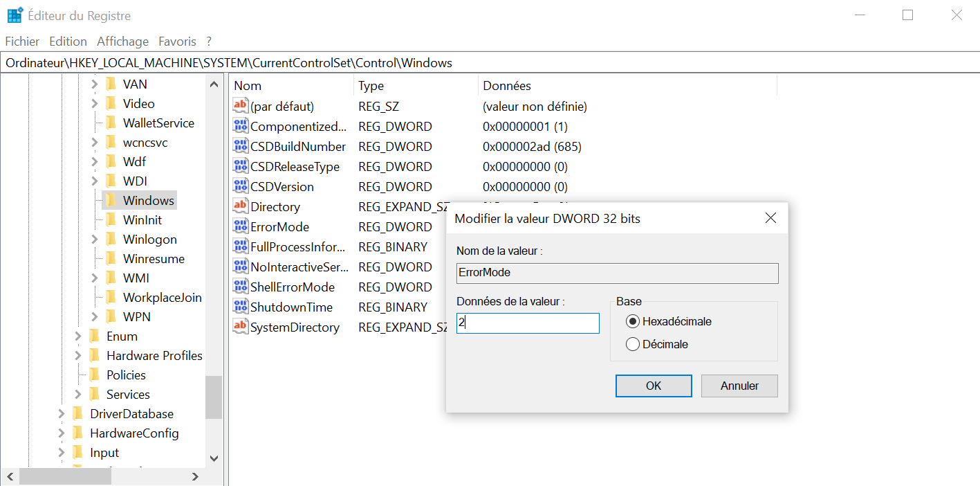Click the Registry Editor icon in the title bar
The image size is (980, 486).
point(14,14)
